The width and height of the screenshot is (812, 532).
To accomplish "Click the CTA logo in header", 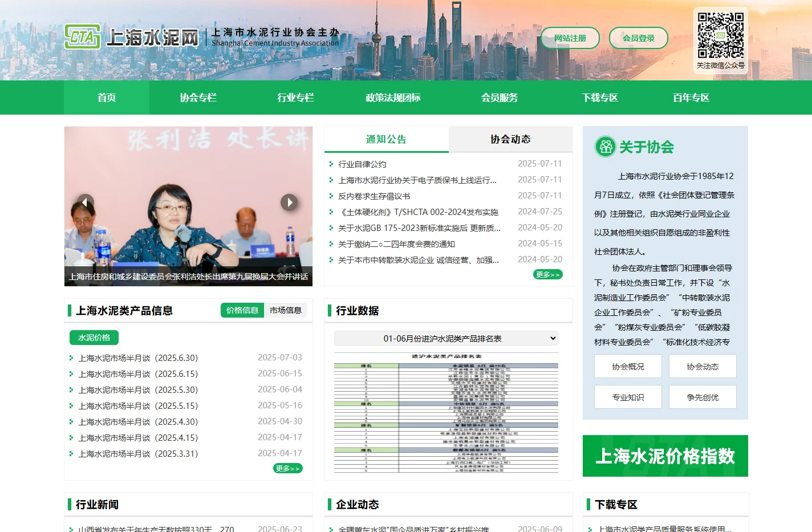I will [83, 36].
